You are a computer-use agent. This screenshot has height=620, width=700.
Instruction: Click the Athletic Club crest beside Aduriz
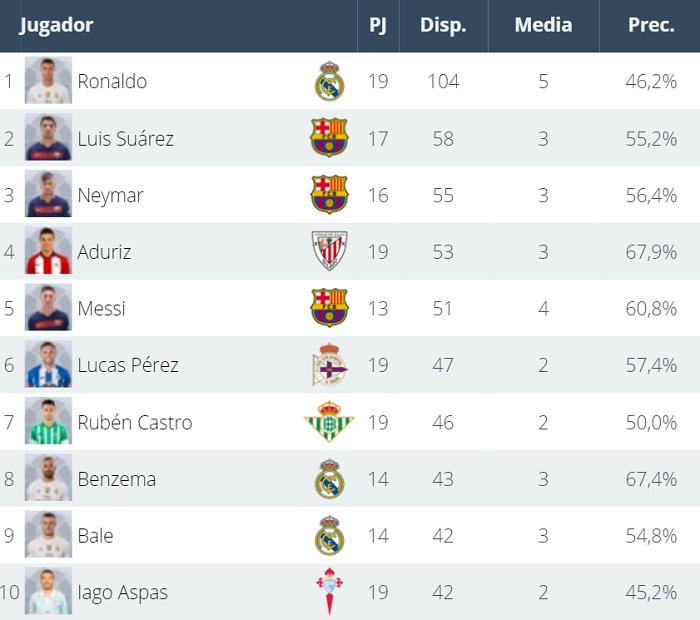329,252
